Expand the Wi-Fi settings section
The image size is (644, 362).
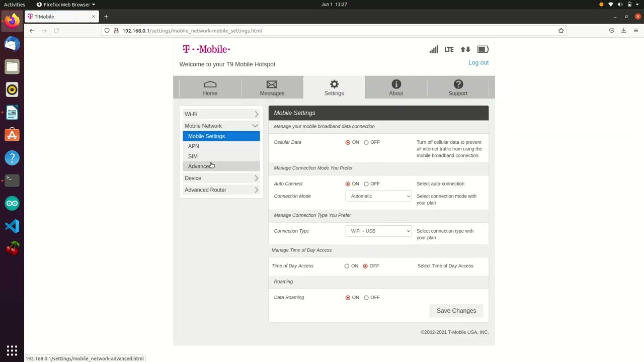pyautogui.click(x=221, y=114)
